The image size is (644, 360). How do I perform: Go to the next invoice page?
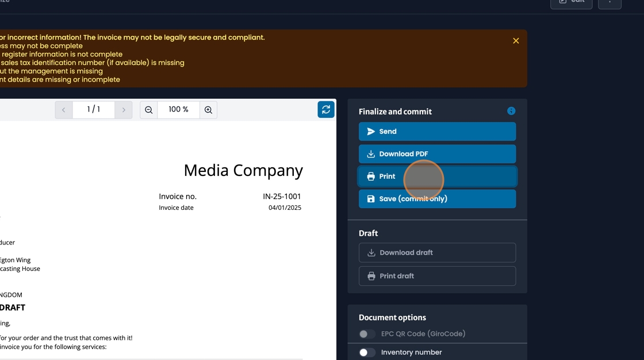(x=124, y=109)
